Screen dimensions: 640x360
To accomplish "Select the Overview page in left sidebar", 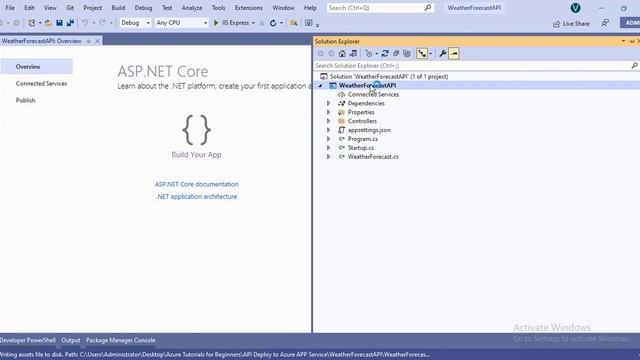I will pyautogui.click(x=36, y=67).
